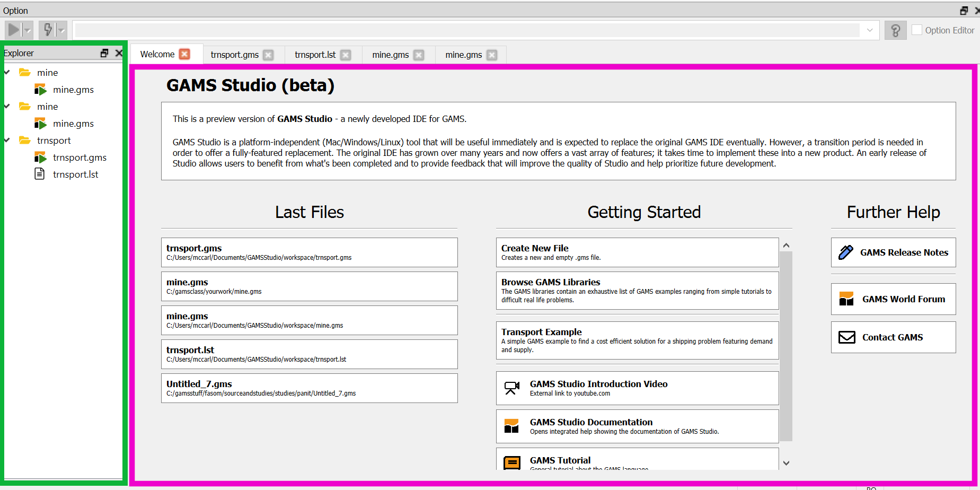Open Untitled_7.gms from Last Files

click(310, 388)
